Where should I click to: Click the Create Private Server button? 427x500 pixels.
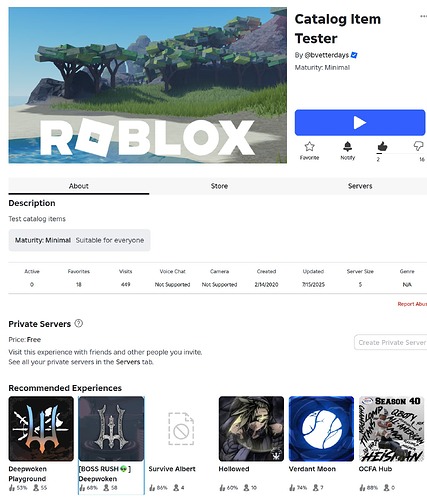pos(391,342)
